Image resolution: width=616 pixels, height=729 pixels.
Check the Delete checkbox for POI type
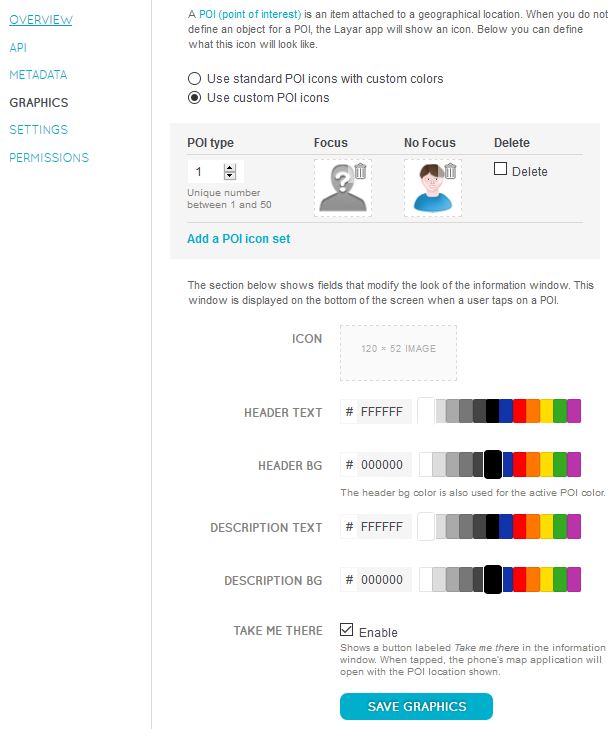click(501, 170)
